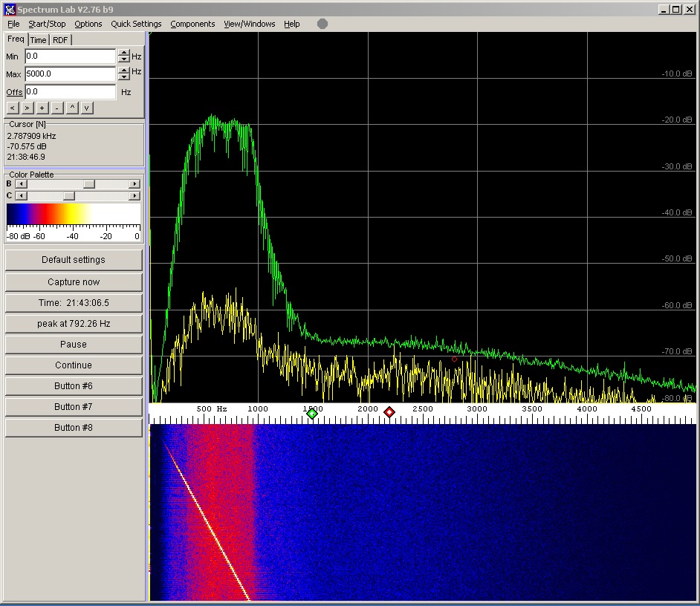Click the Max frequency input field
Image resolution: width=700 pixels, height=606 pixels.
70,74
